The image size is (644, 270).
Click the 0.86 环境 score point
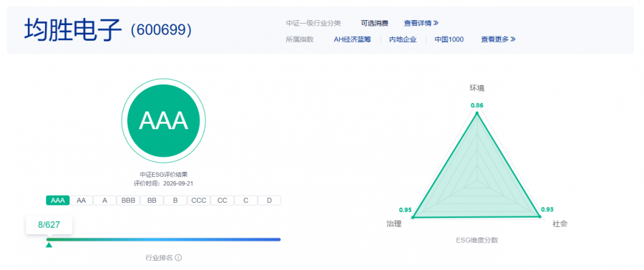477,112
